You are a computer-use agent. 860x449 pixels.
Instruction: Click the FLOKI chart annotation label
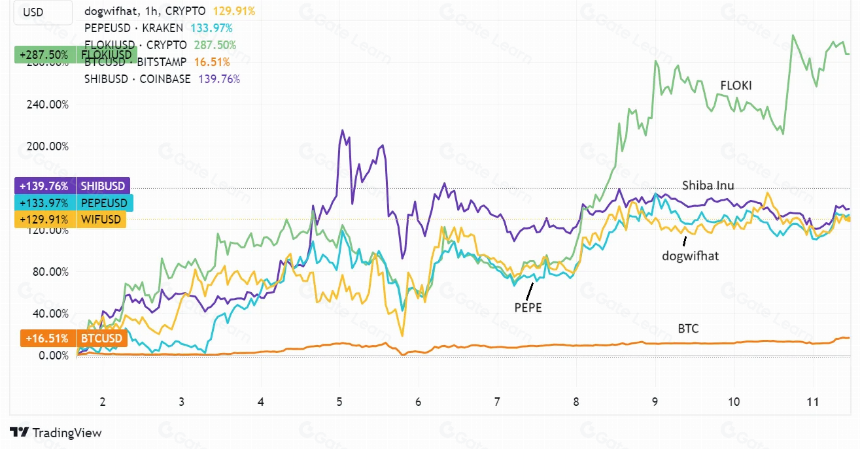736,86
